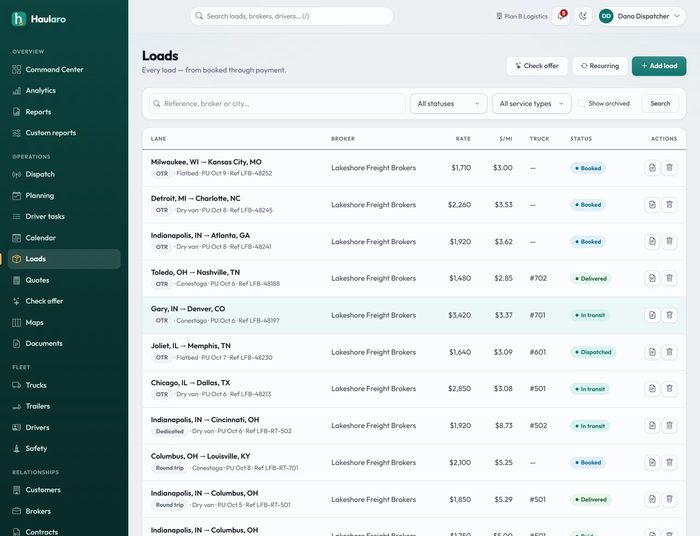The image size is (700, 536).
Task: Click the Recurring button
Action: coord(600,66)
